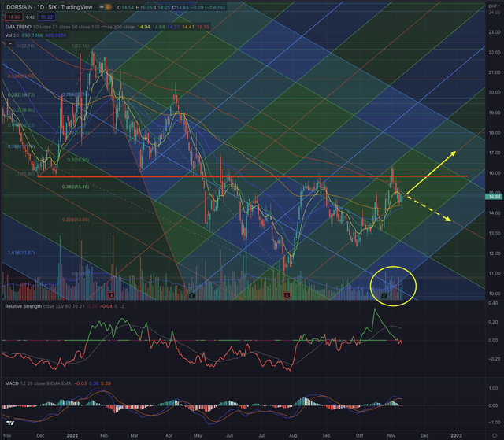Click the orange EMA 100 value 14.41
The width and height of the screenshot is (504, 440).
click(x=188, y=27)
